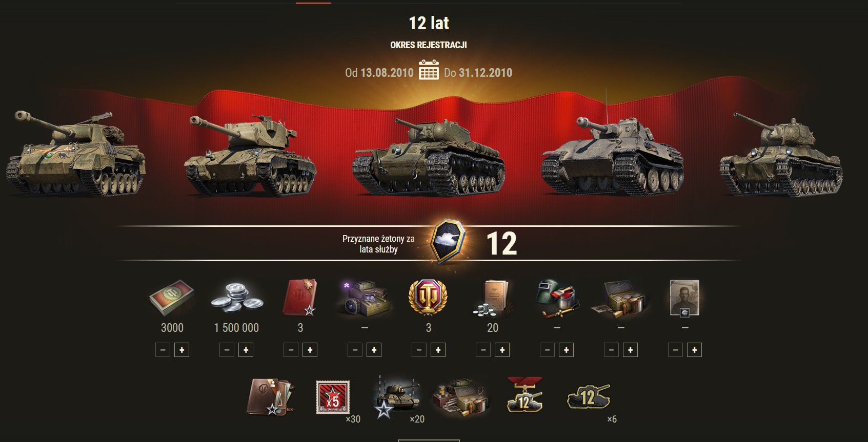
Task: Increase the 3000 bonds amount with plus
Action: click(181, 350)
